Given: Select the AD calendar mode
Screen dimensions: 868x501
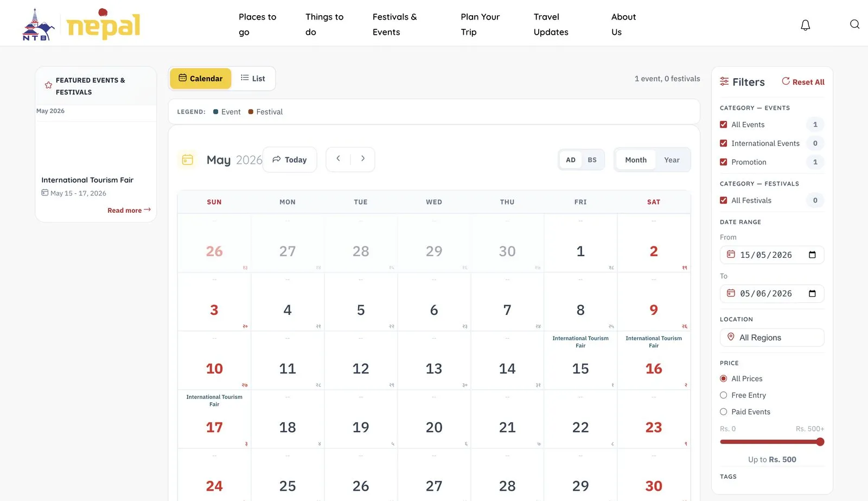Looking at the screenshot, I should 571,160.
